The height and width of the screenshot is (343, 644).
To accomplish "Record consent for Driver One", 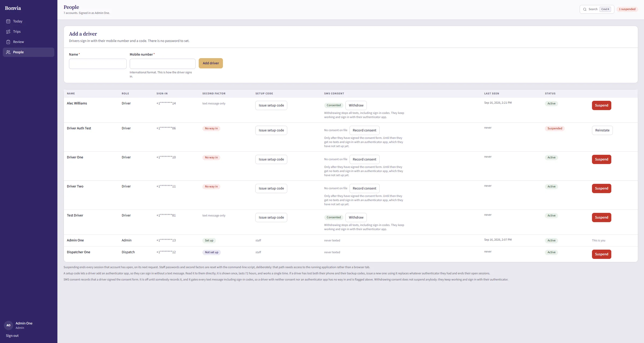I will pyautogui.click(x=364, y=159).
